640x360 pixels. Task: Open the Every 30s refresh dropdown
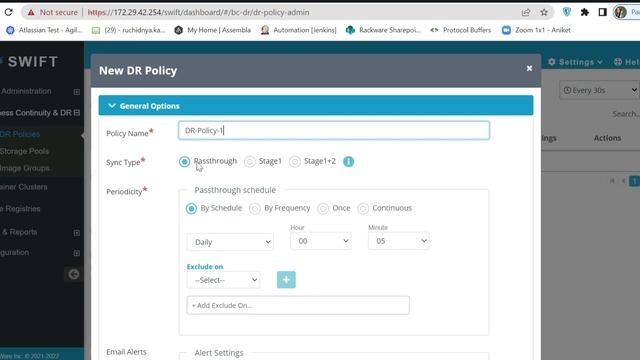click(x=599, y=90)
